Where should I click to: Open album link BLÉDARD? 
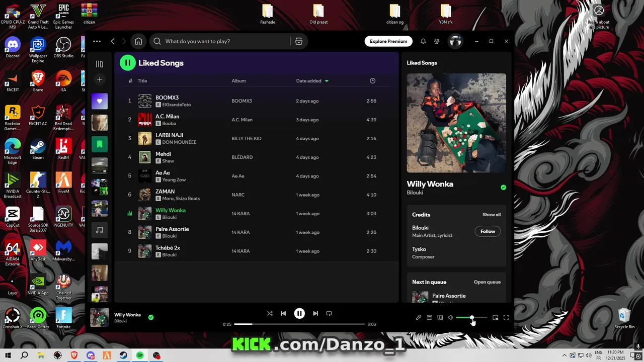(x=242, y=157)
